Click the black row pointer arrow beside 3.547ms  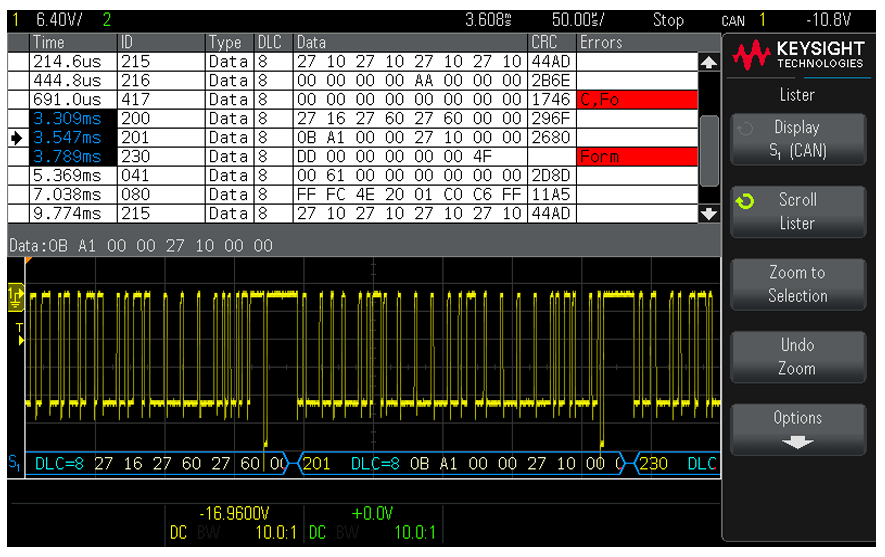coord(17,138)
